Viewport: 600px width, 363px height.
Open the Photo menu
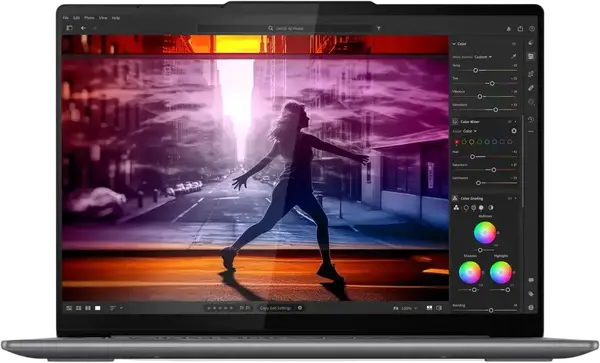coord(89,18)
